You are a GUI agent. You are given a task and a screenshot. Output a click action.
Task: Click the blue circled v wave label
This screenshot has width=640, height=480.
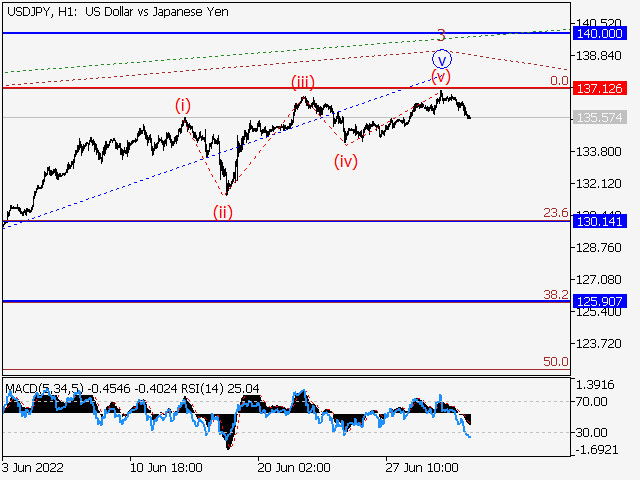pyautogui.click(x=442, y=59)
